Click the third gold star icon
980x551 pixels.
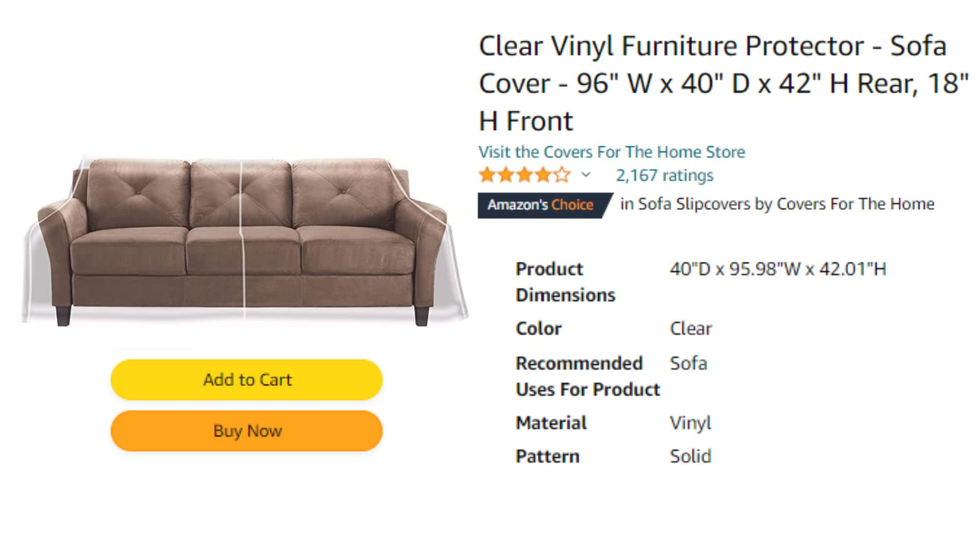pos(525,175)
